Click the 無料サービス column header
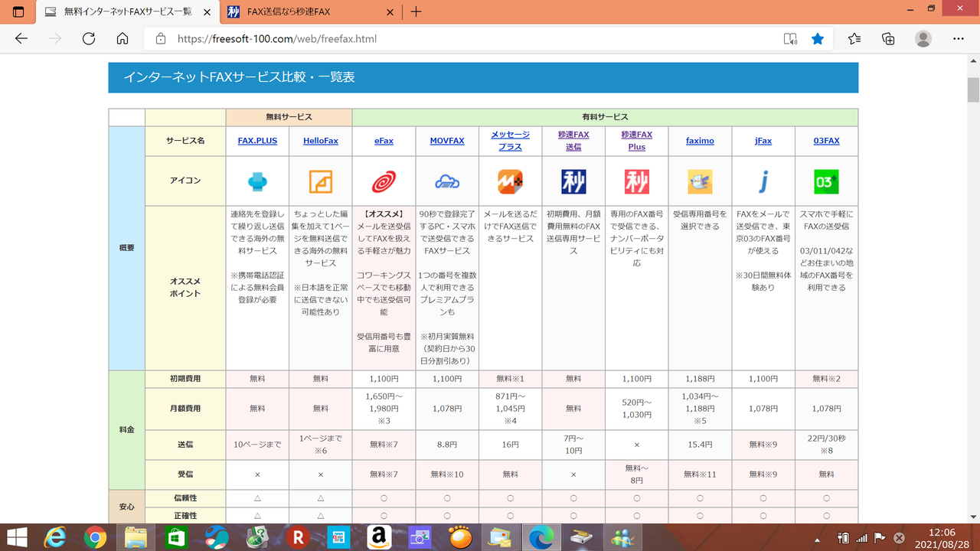 289,117
